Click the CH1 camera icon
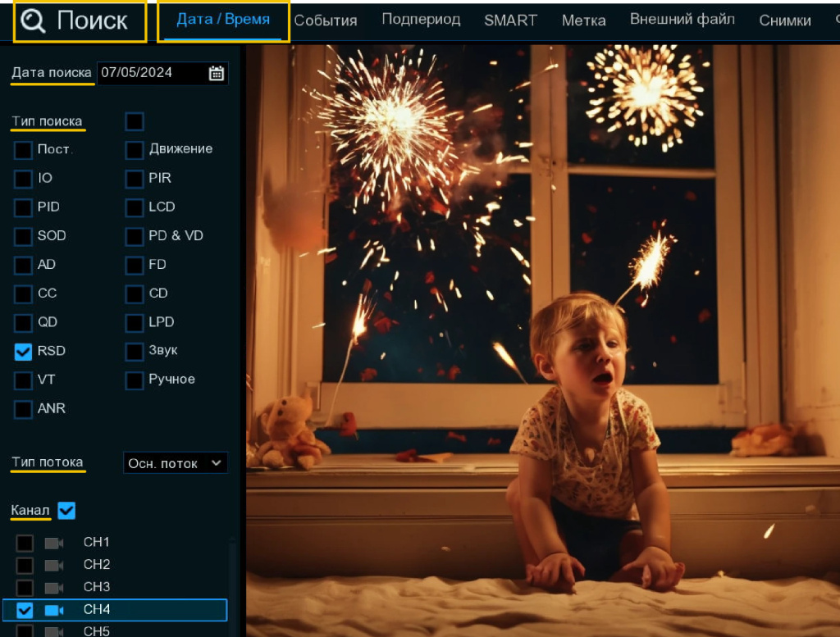The height and width of the screenshot is (637, 840). click(x=54, y=543)
